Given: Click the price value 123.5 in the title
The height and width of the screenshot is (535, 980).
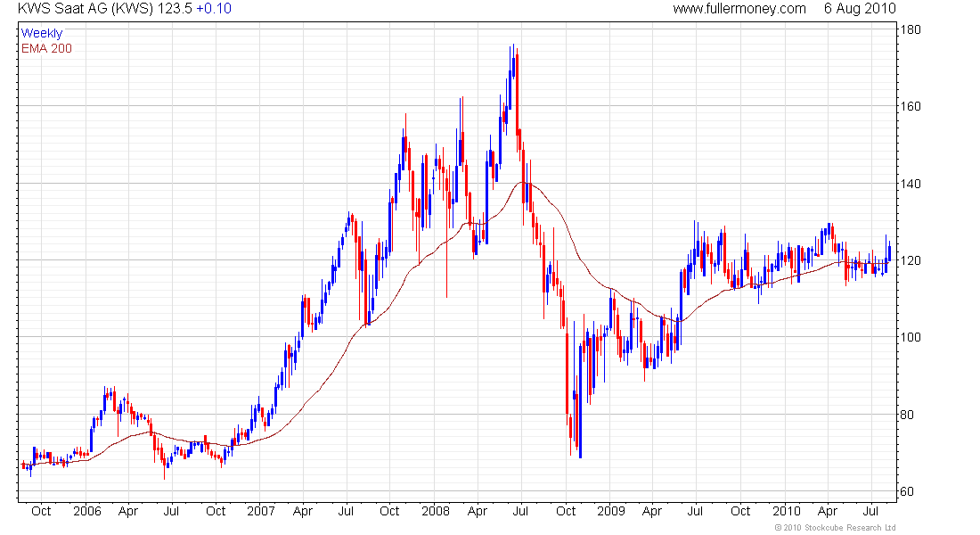Looking at the screenshot, I should 175,9.
